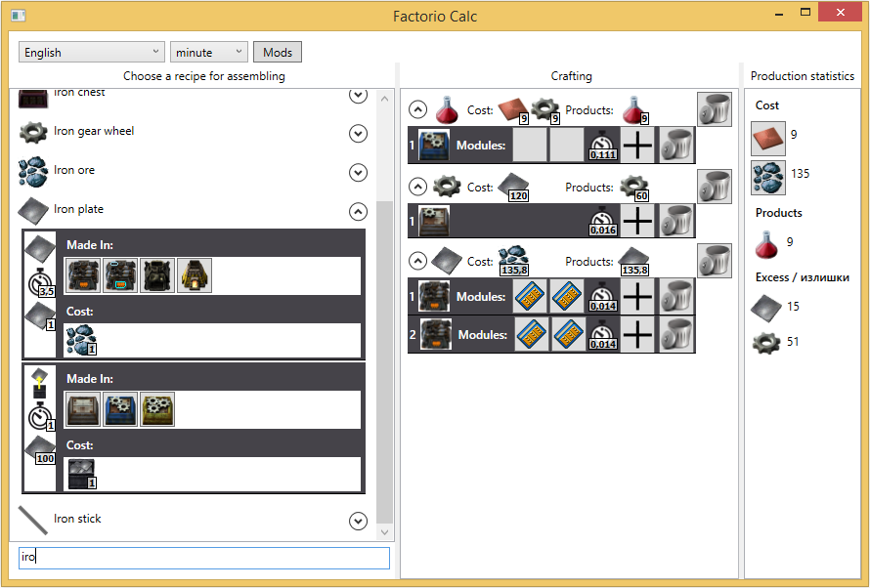The height and width of the screenshot is (588, 870).
Task: Choose the gray assembling machine for unpacking recipe
Action: pos(83,409)
